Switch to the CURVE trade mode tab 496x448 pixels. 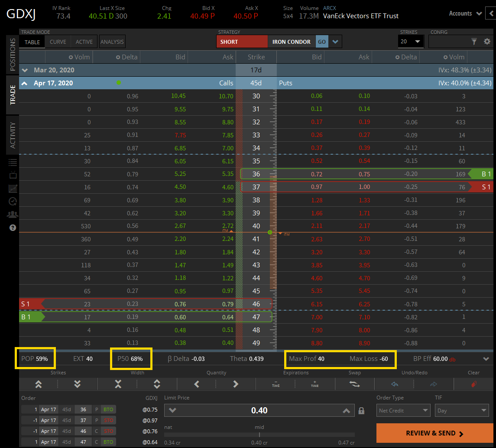point(58,42)
